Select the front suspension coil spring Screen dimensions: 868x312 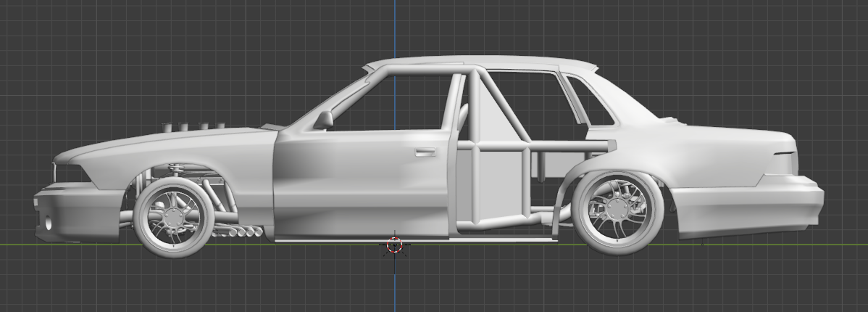pos(177,168)
